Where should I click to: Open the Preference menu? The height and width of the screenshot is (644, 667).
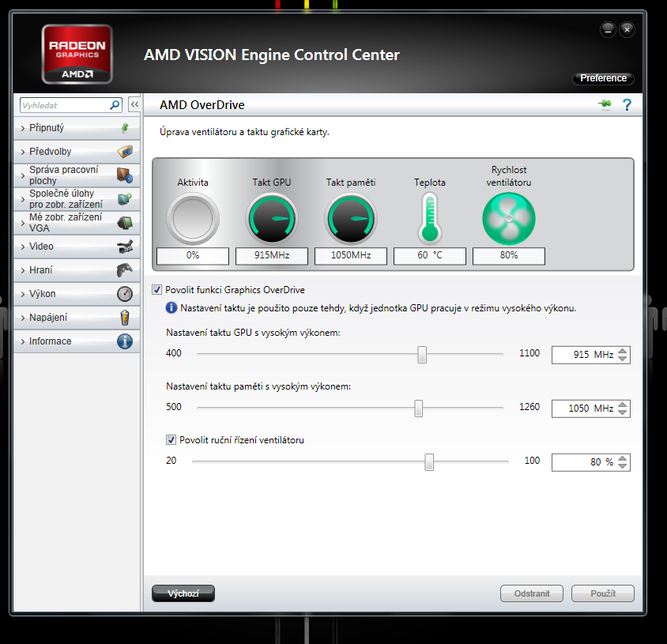(x=603, y=78)
